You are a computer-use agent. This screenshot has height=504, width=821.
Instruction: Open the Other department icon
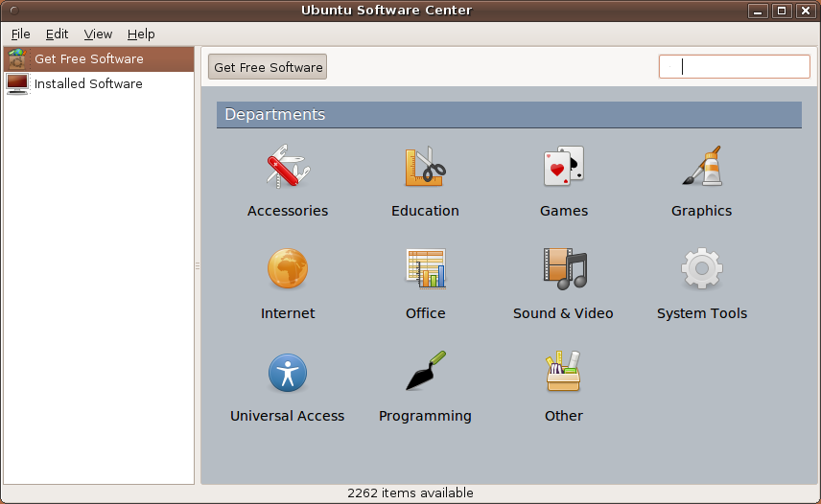pos(563,372)
